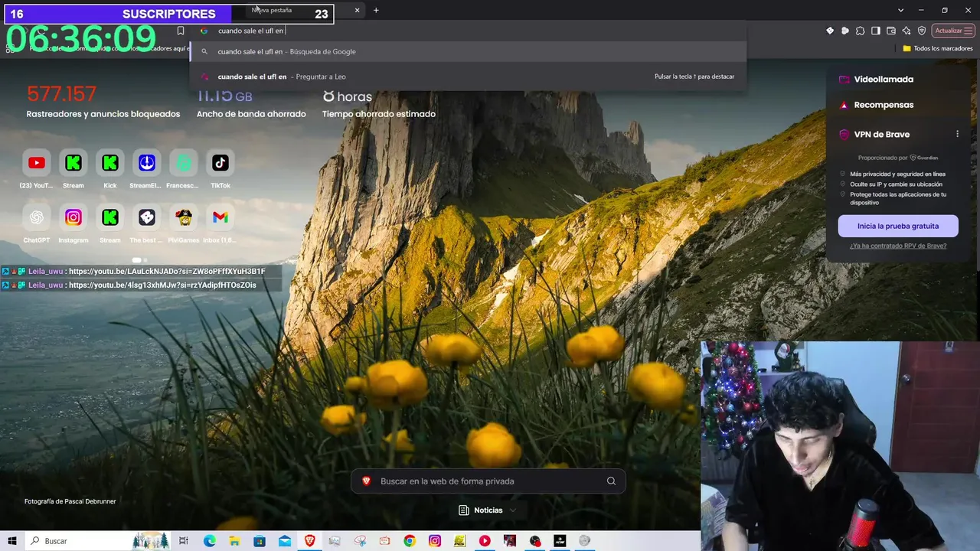The width and height of the screenshot is (980, 551).
Task: Open the Kick shortcut tile
Action: tap(109, 163)
